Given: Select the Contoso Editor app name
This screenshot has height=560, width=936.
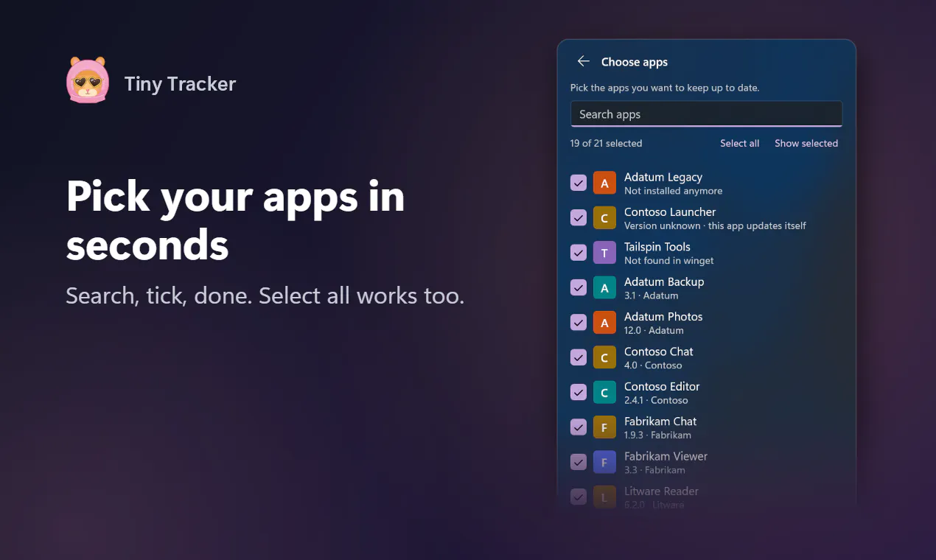Looking at the screenshot, I should tap(662, 386).
